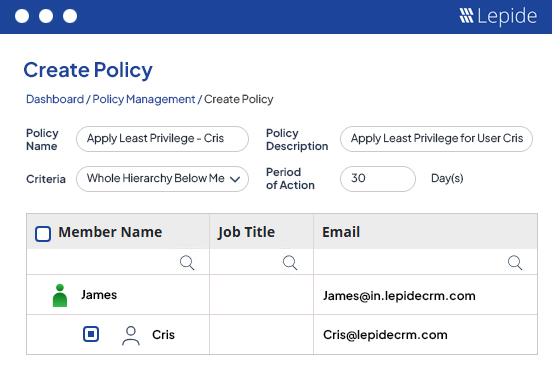
Task: Click the Day(s) unit label
Action: point(447,178)
